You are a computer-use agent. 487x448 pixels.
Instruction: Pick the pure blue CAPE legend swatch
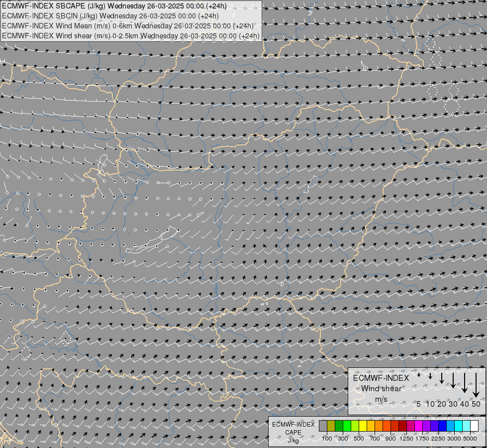pyautogui.click(x=443, y=426)
